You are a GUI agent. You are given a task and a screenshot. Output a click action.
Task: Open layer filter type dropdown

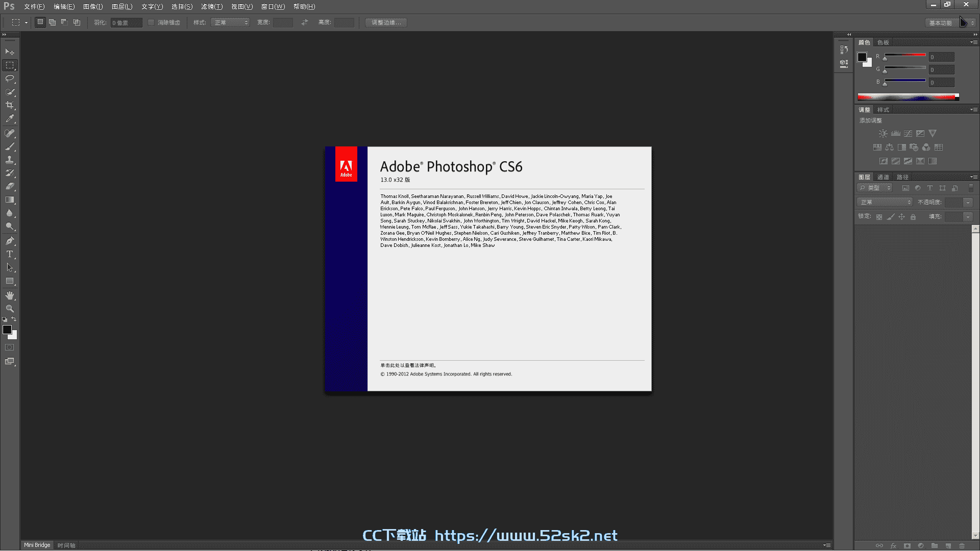coord(875,188)
